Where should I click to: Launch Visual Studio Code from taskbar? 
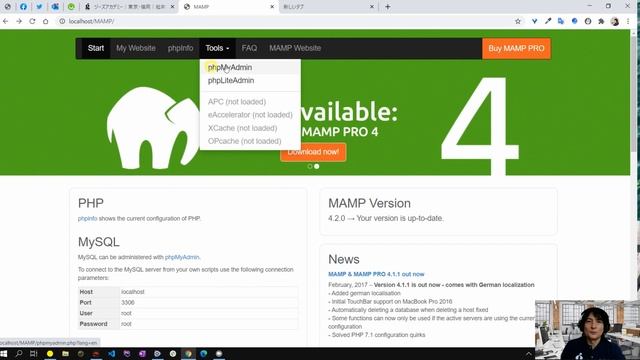pyautogui.click(x=111, y=353)
